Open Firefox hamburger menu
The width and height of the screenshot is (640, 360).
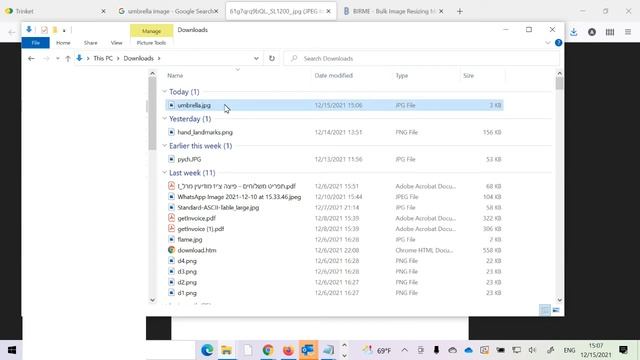(x=628, y=32)
